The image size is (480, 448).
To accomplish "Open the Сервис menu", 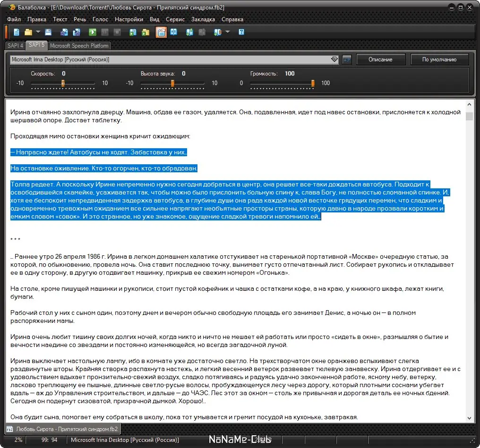I will (x=175, y=19).
